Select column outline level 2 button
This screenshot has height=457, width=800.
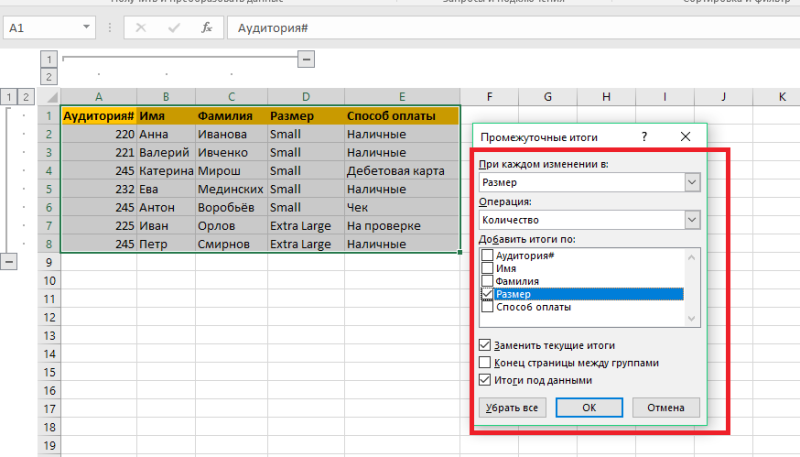49,77
